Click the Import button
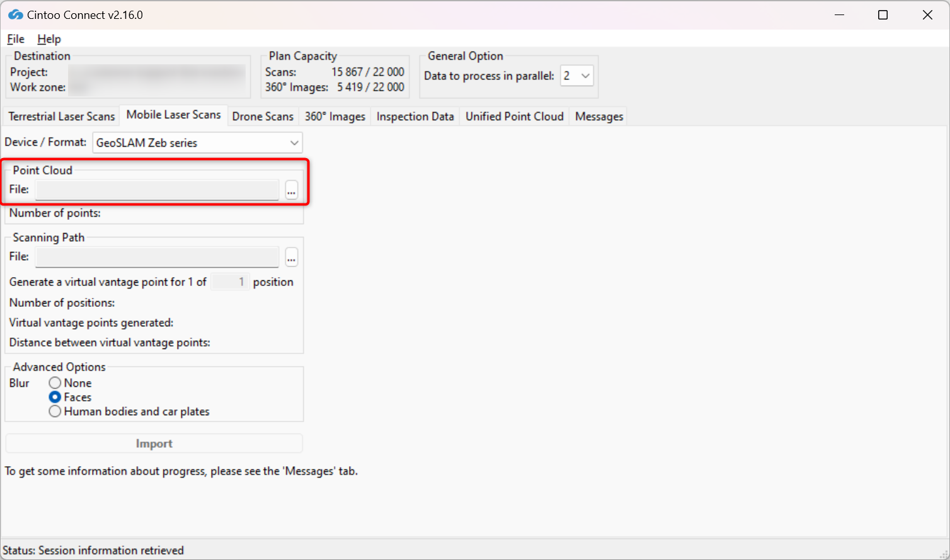The image size is (950, 560). [x=154, y=443]
